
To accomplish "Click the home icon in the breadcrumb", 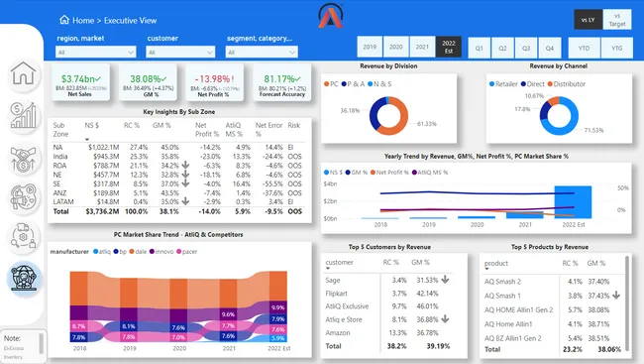I will 64,20.
